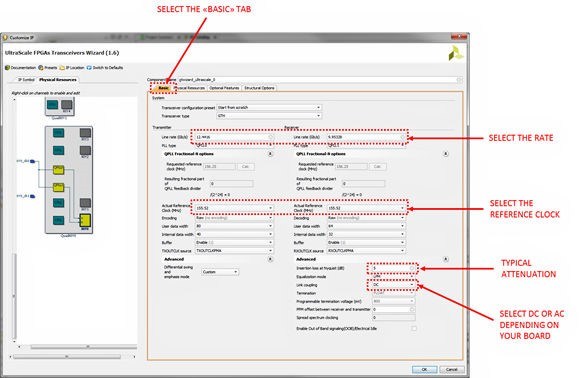Click the Component name input field
This screenshot has width=586, height=378.
coord(320,80)
